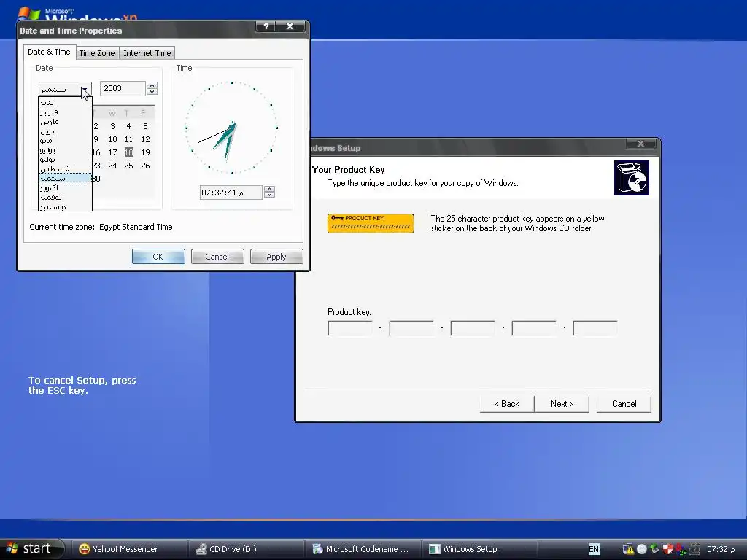Decrease the time with down spinner
Screen dimensions: 747x560
[x=269, y=195]
